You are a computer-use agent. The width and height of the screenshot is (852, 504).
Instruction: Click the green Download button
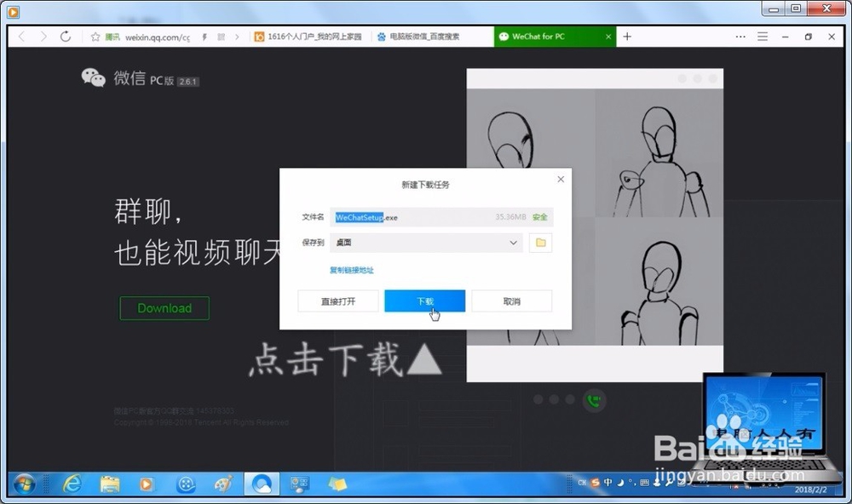(164, 308)
